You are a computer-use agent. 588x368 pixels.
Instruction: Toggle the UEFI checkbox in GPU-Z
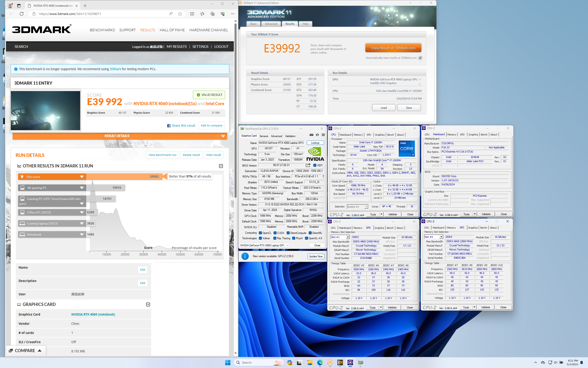tap(315, 165)
